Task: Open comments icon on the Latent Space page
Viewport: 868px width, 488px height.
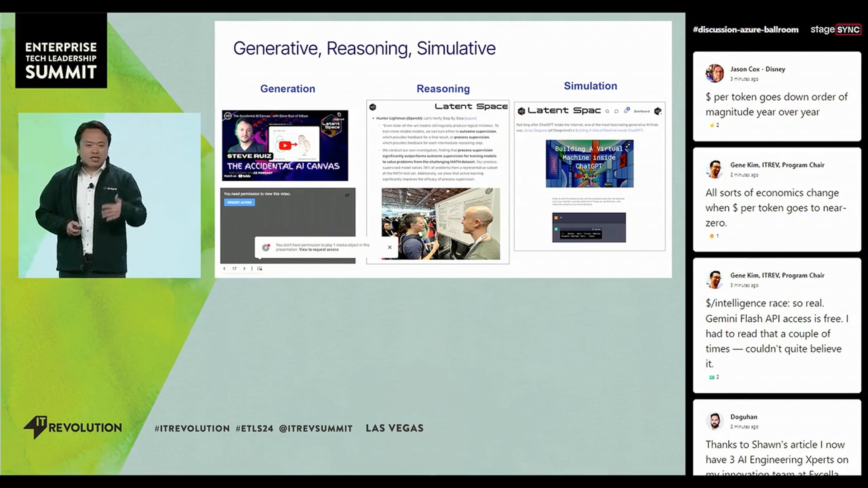Action: point(616,111)
